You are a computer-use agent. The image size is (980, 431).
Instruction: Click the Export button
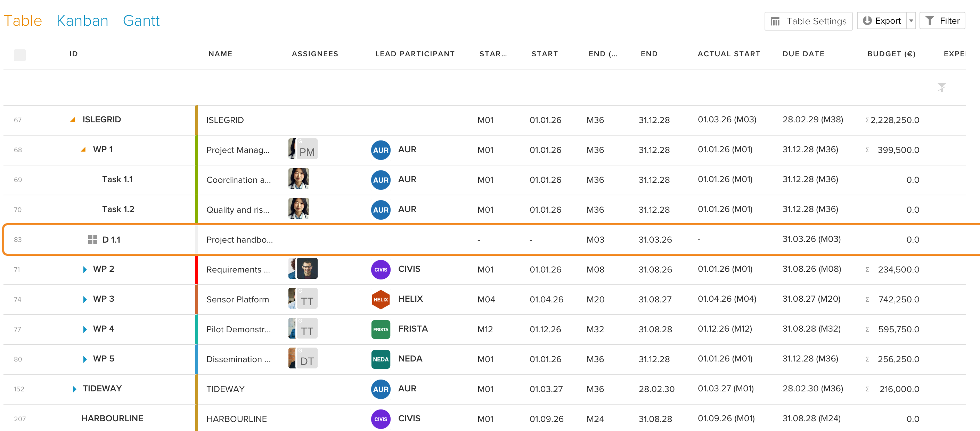coord(881,21)
